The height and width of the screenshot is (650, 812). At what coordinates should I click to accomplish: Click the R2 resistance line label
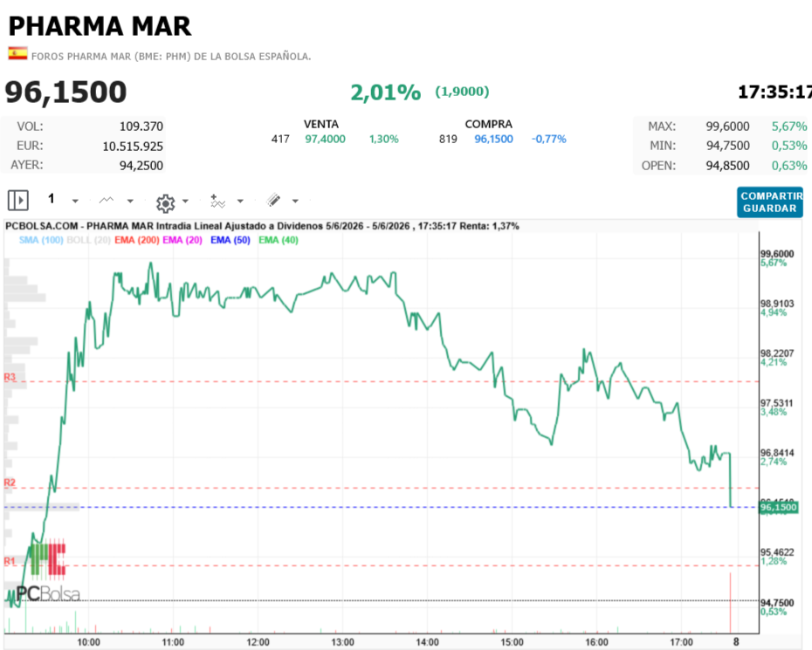(x=10, y=482)
